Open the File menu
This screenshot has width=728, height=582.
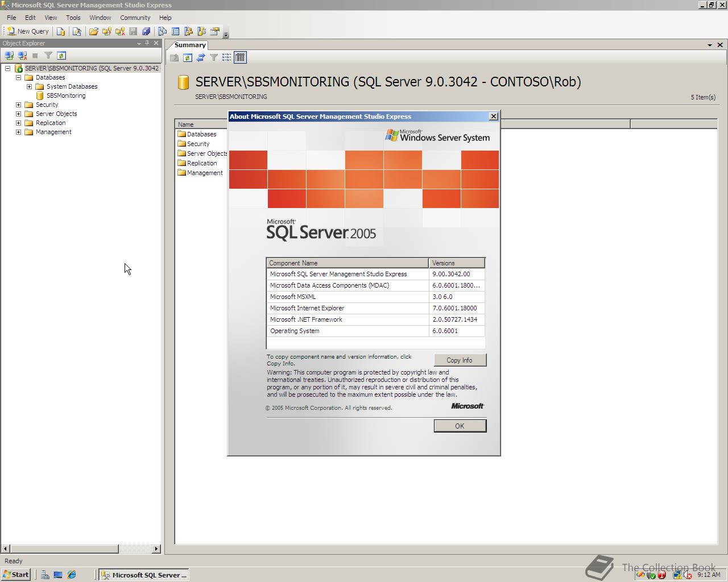click(11, 18)
